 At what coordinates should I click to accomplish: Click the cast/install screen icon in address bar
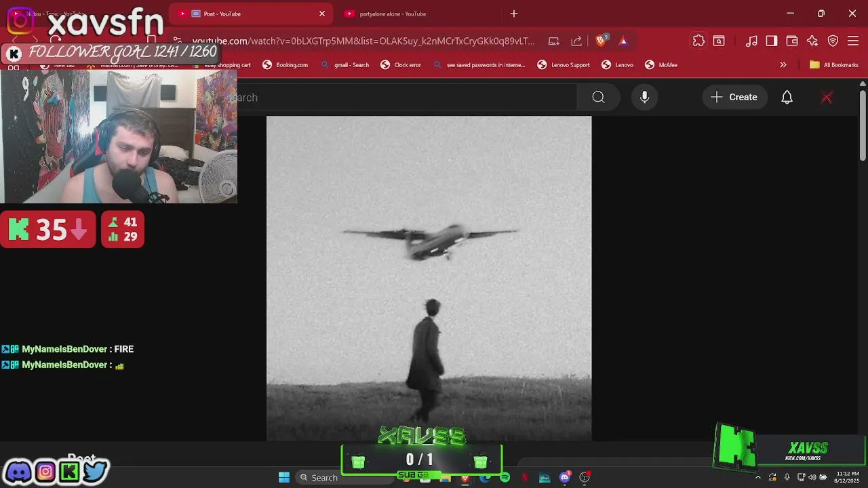coord(554,41)
